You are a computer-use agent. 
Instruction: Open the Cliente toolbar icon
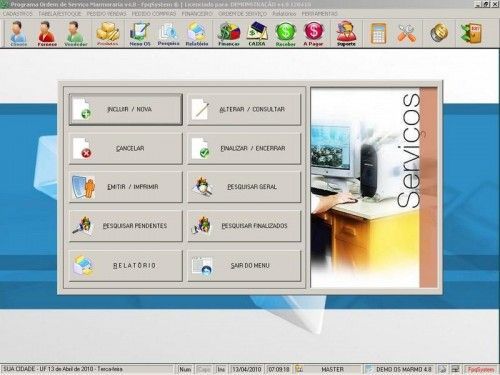(x=18, y=33)
